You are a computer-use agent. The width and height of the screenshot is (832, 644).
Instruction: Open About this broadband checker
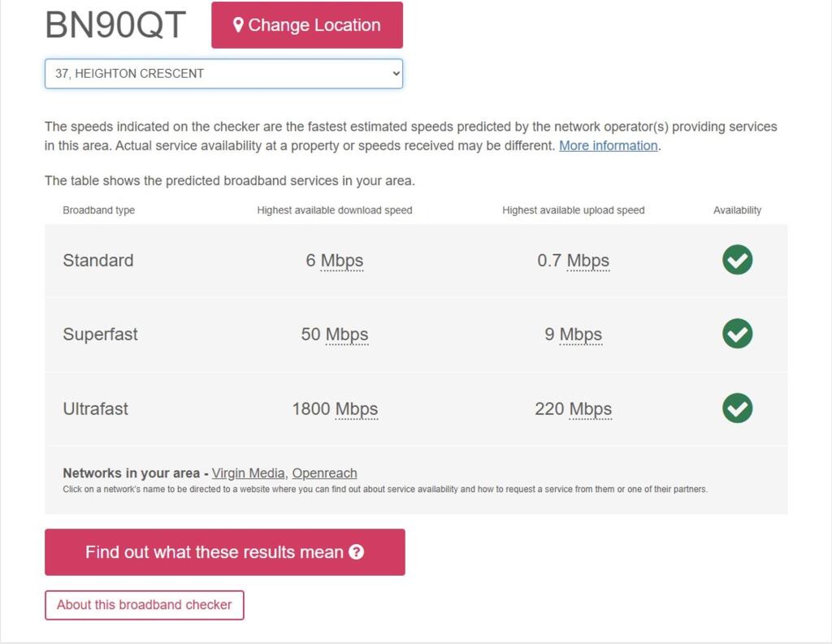click(144, 605)
